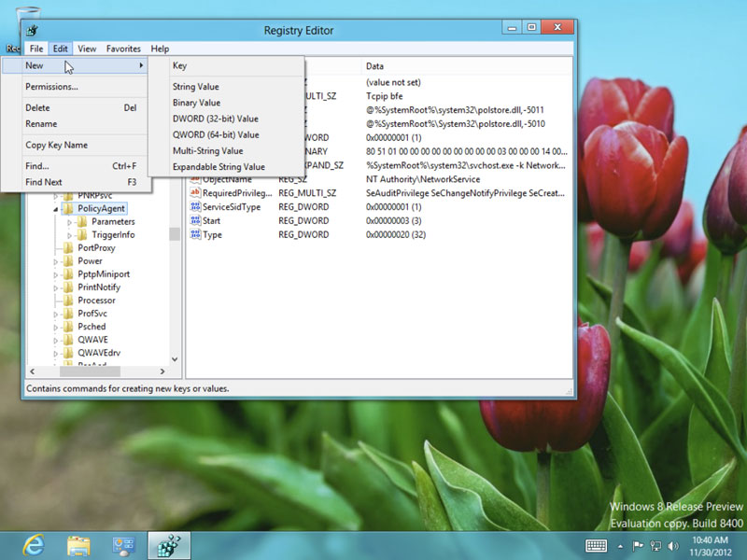Choose DWORD (32-bit) Value from submenu
747x560 pixels.
(216, 119)
